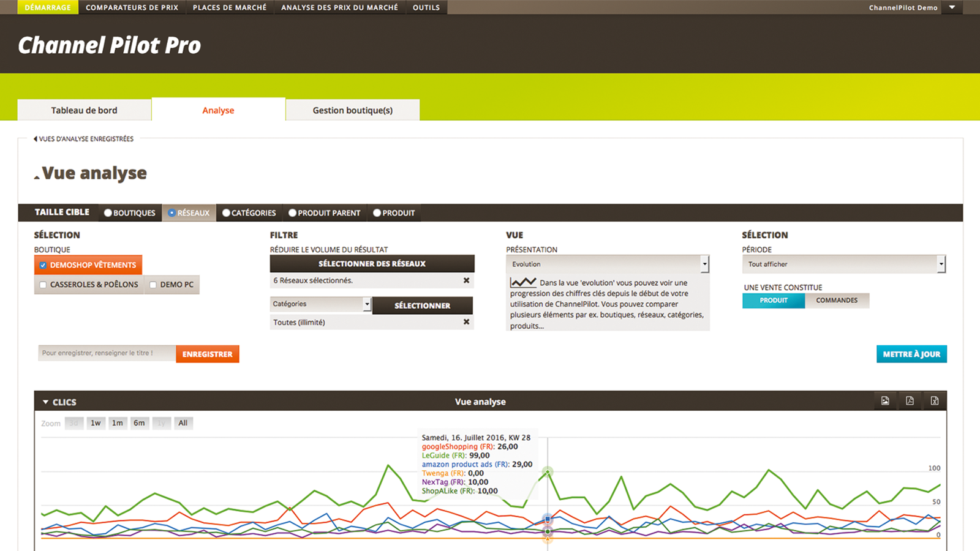980x551 pixels.
Task: Open Places de marché menu
Action: pyautogui.click(x=230, y=7)
